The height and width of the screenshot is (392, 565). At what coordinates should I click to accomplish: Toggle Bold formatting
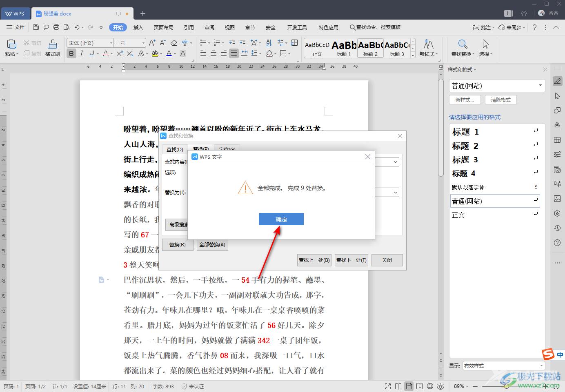[71, 53]
